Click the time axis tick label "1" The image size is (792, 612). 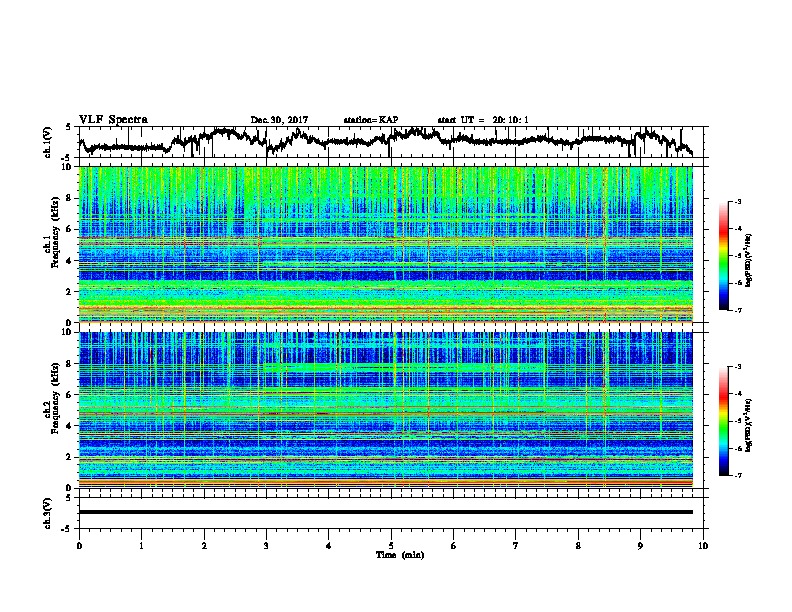pyautogui.click(x=141, y=546)
